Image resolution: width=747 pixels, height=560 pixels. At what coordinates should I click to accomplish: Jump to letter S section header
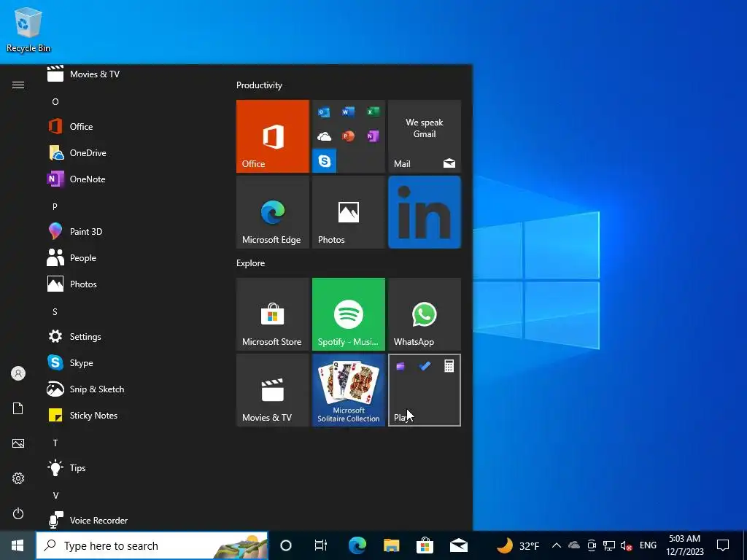coord(55,312)
